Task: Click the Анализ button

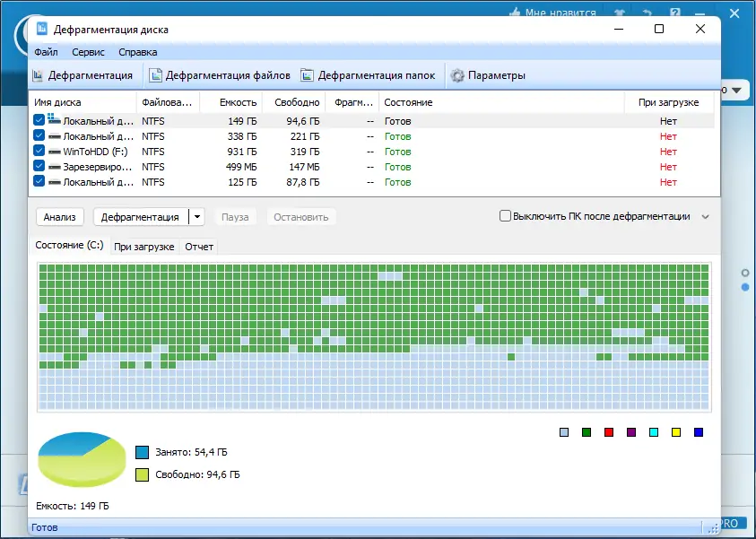Action: (x=60, y=217)
